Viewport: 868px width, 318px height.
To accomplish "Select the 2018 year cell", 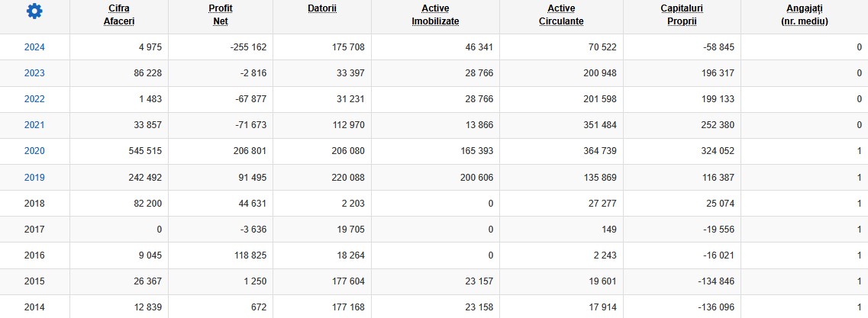I will [x=34, y=204].
